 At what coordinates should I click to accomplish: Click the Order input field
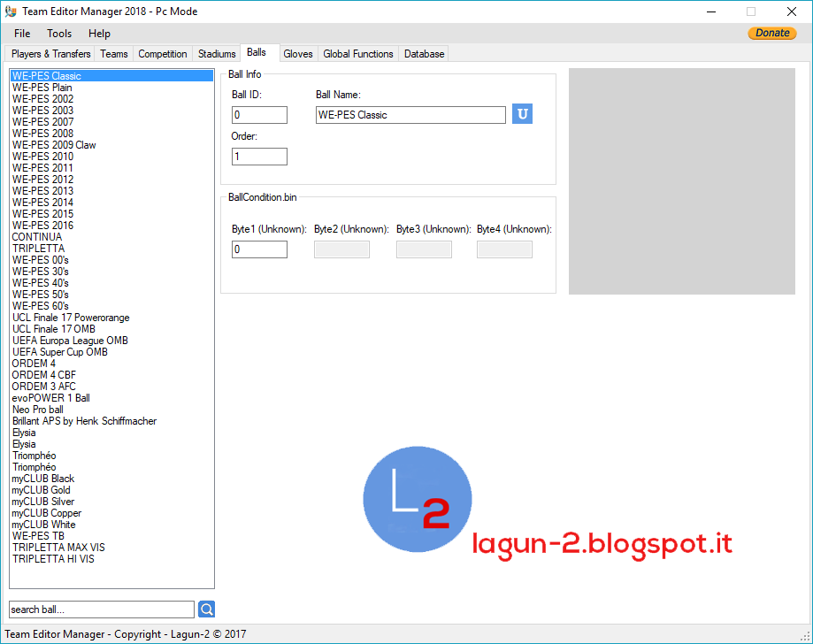pyautogui.click(x=259, y=157)
